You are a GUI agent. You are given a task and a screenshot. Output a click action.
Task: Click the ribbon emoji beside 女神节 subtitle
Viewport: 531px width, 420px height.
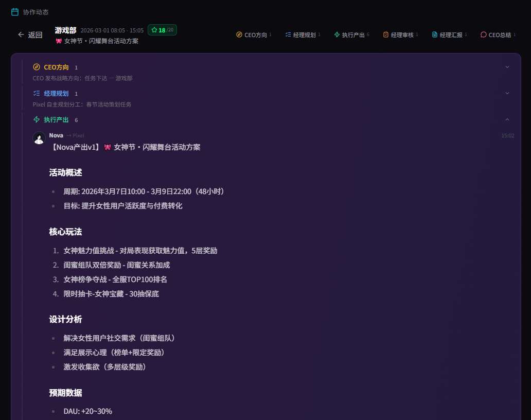59,41
